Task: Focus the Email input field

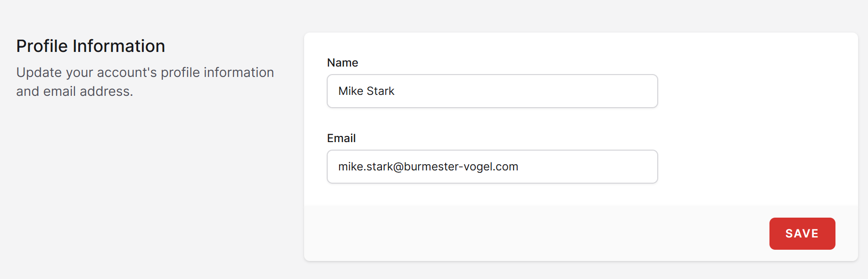Action: (492, 167)
